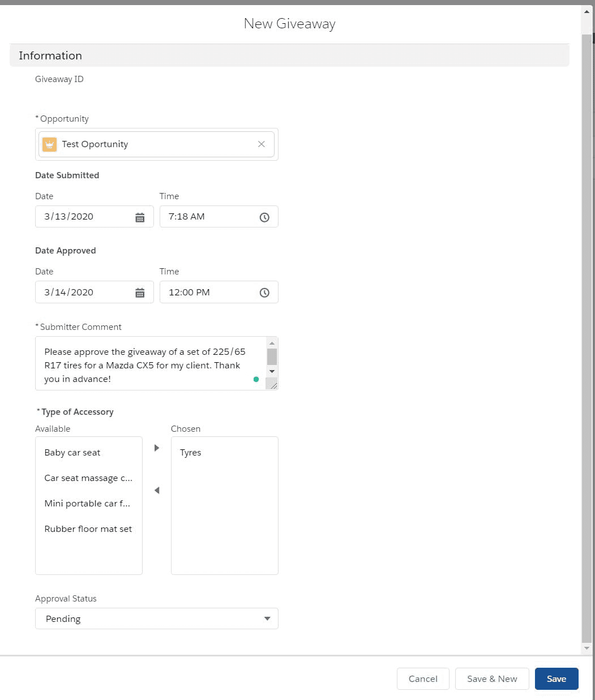Image resolution: width=595 pixels, height=700 pixels.
Task: Save the new giveaway
Action: coord(557,679)
